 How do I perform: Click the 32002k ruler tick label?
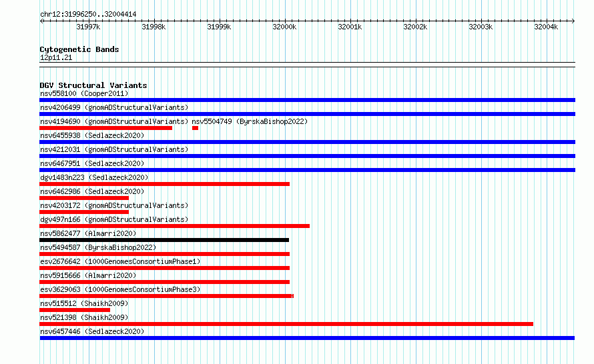[x=415, y=27]
